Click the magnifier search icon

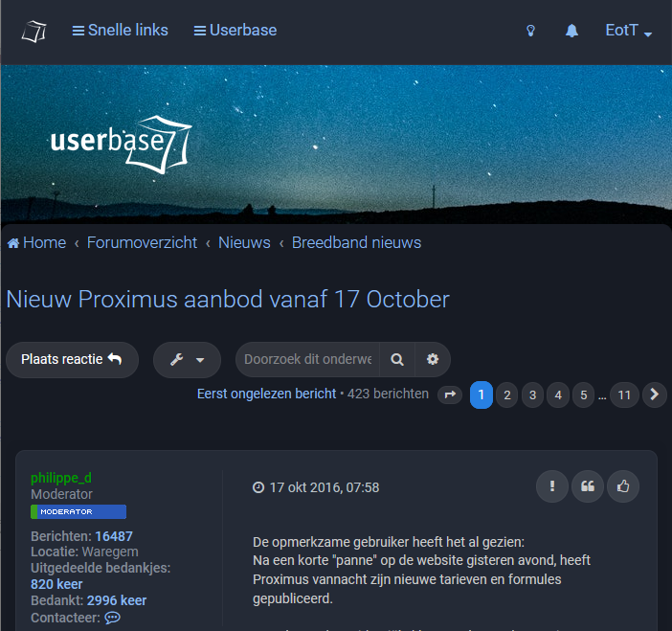click(397, 359)
